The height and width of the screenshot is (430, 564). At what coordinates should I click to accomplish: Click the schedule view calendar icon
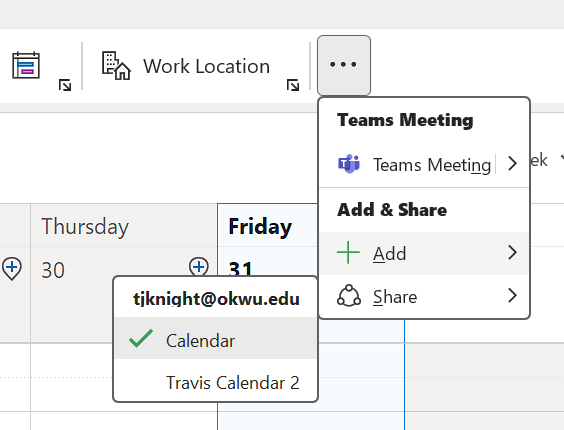[26, 65]
